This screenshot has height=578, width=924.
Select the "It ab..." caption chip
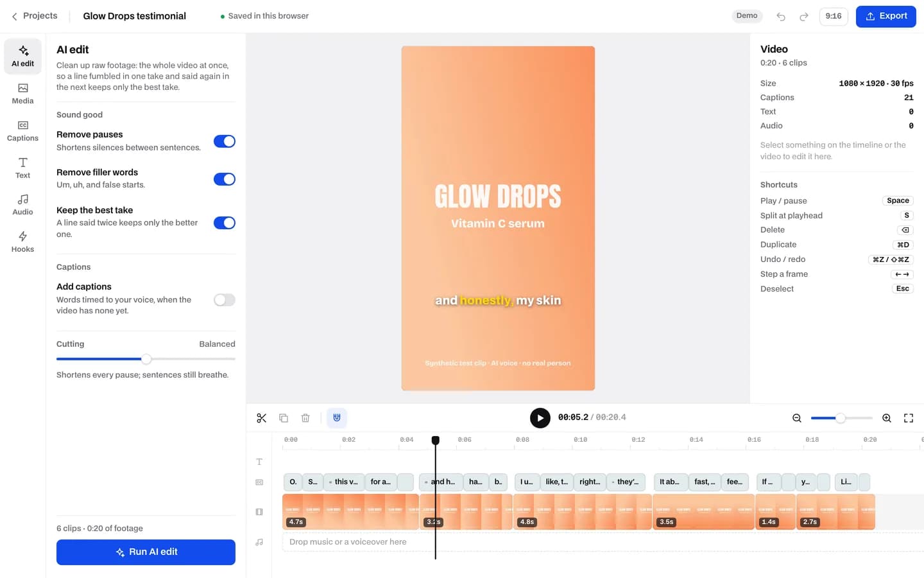click(x=671, y=482)
